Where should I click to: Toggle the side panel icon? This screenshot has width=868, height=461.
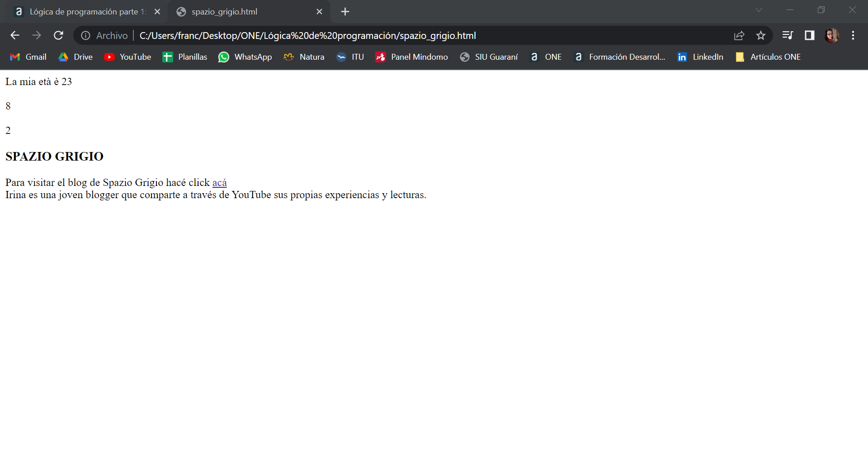(810, 35)
